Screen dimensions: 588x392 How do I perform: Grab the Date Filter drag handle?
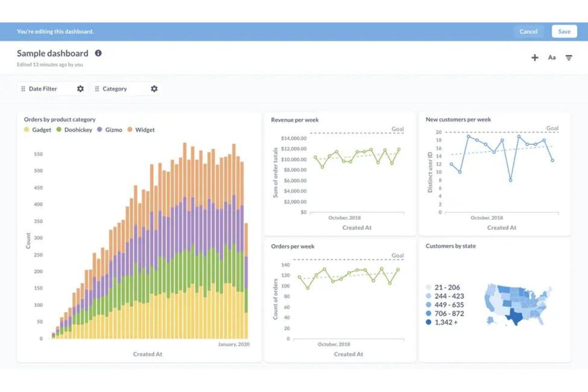pyautogui.click(x=23, y=89)
